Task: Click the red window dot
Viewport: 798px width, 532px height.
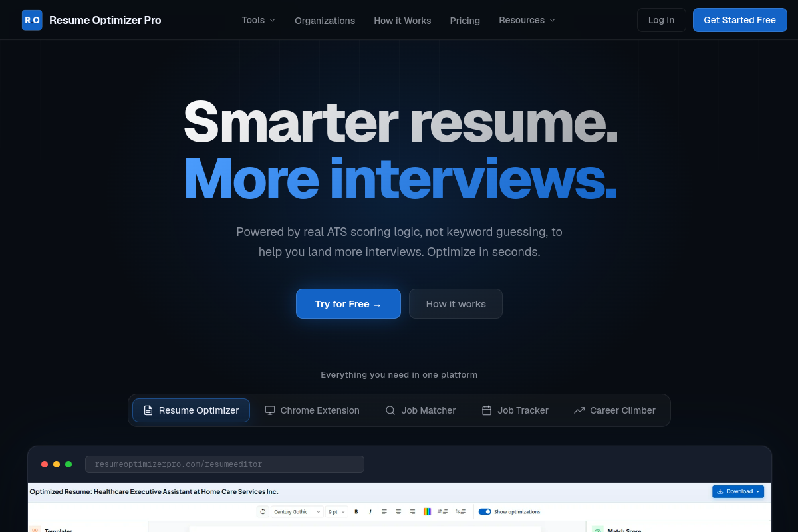Action: pyautogui.click(x=45, y=464)
